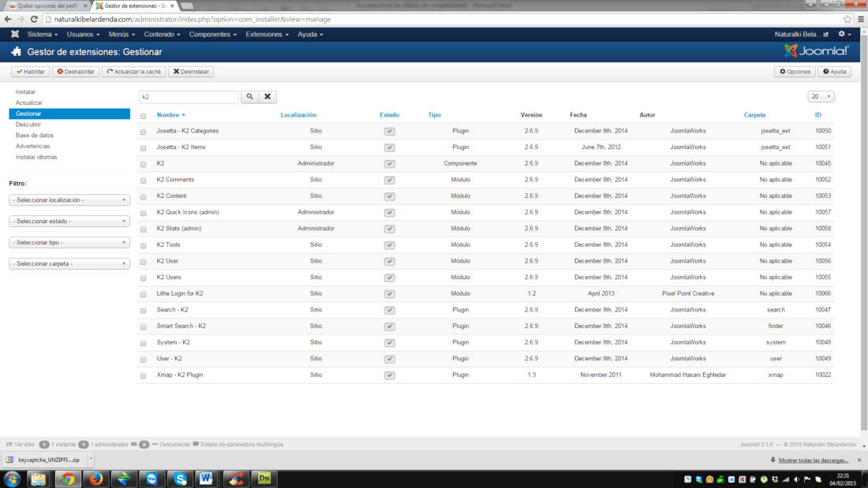
Task: Click the search magnifier button
Action: pyautogui.click(x=249, y=97)
